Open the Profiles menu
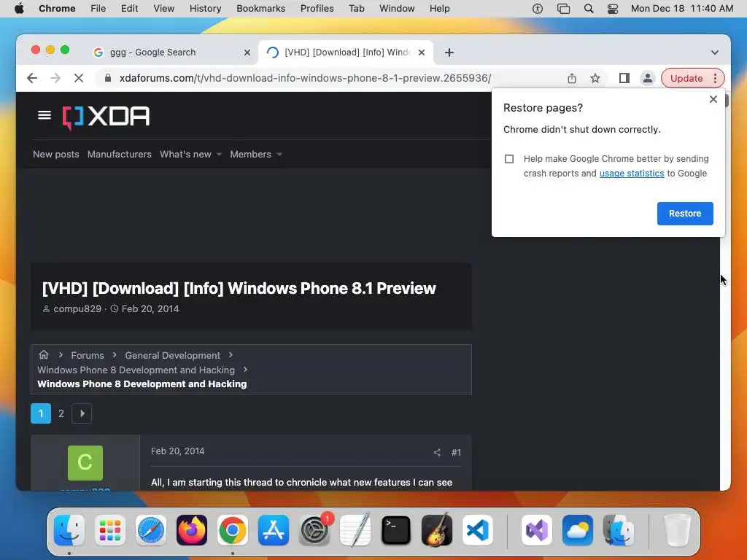The image size is (747, 560). [317, 9]
